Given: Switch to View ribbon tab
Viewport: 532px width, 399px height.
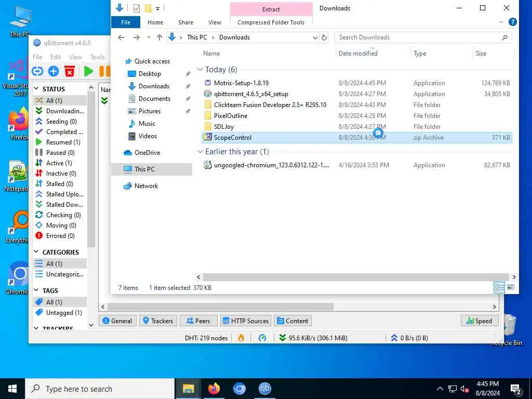Looking at the screenshot, I should 215,22.
